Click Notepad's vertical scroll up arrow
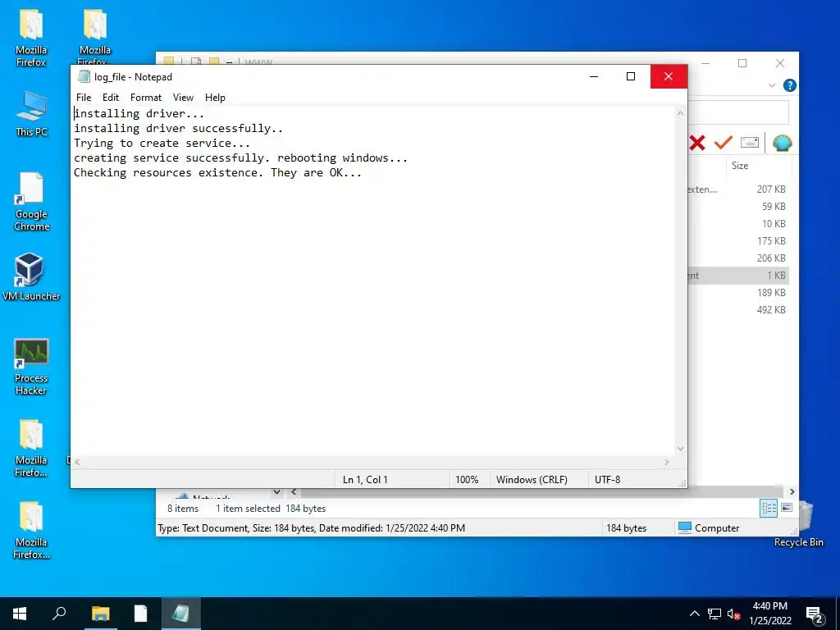 point(680,113)
